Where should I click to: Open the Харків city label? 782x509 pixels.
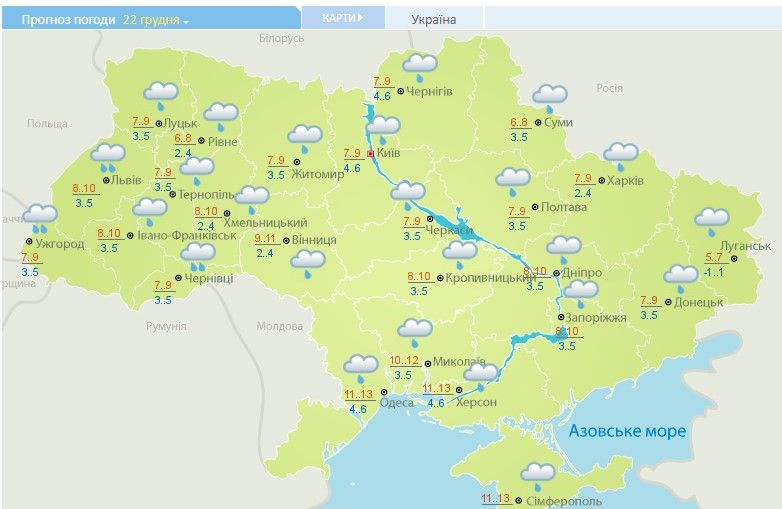coord(625,180)
